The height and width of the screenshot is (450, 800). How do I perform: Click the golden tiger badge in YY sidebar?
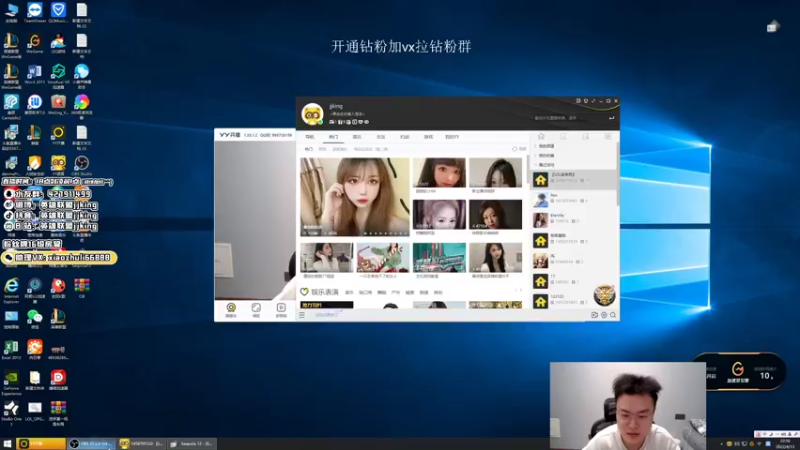pos(604,295)
